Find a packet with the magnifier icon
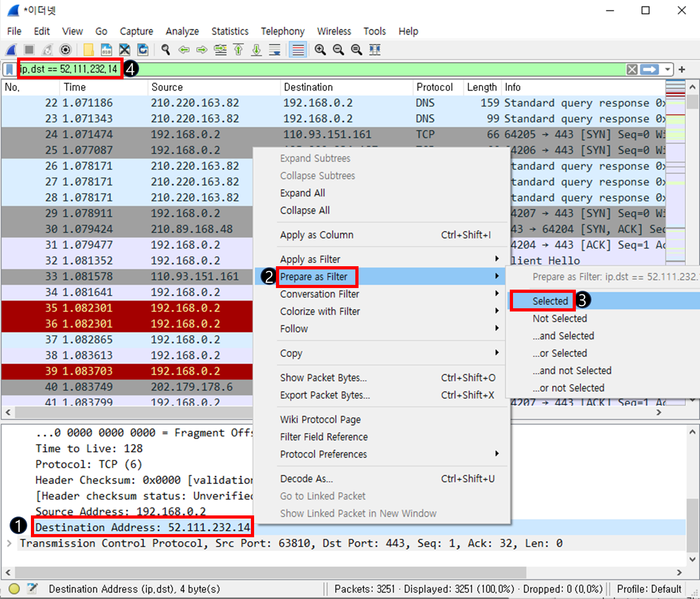 166,50
